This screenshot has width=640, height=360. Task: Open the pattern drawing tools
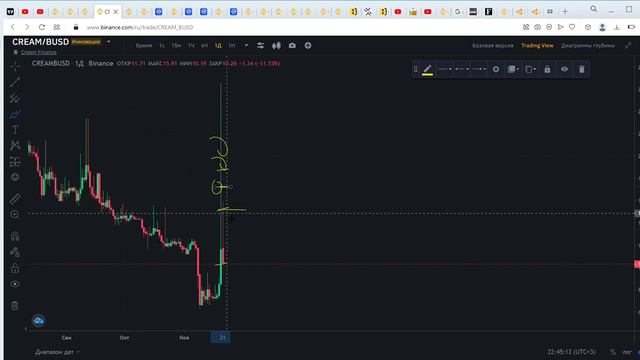(x=15, y=146)
